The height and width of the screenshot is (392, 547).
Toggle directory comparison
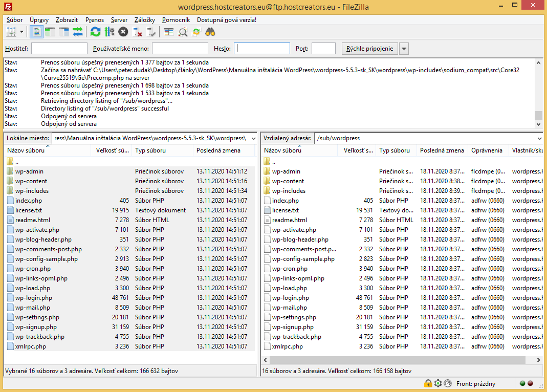click(183, 32)
